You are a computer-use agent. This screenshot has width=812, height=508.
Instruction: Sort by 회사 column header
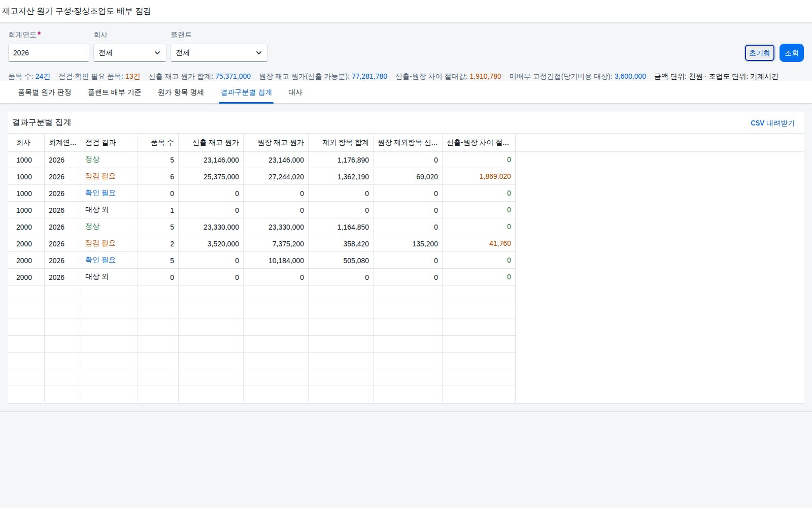(26, 143)
